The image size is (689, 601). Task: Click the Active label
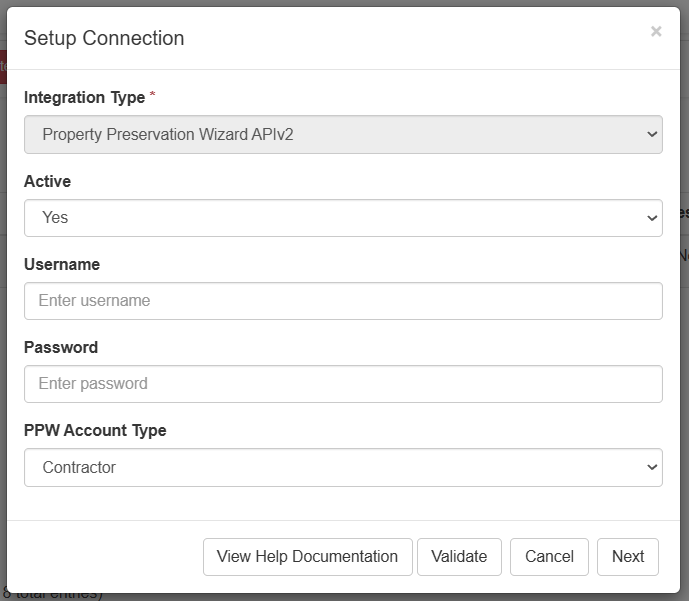[x=47, y=181]
